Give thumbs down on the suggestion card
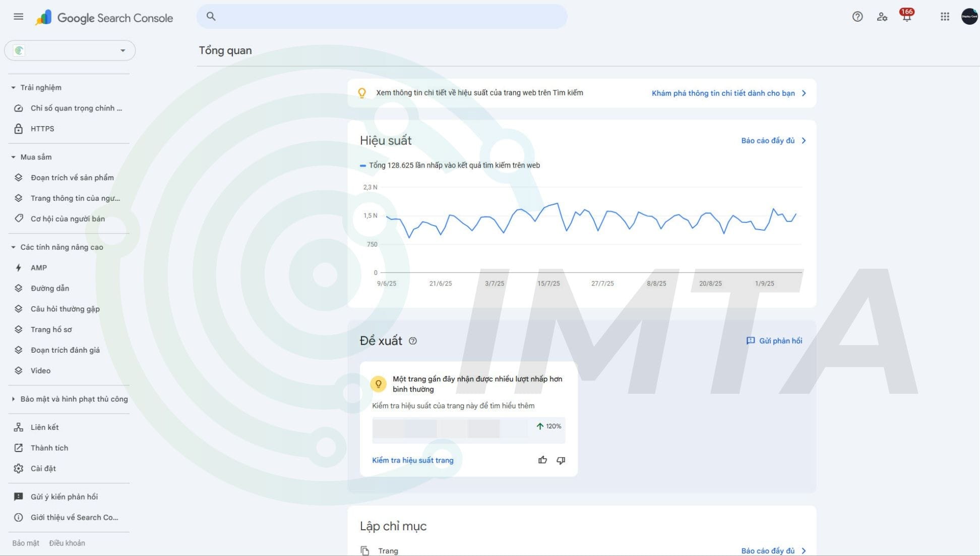 [x=561, y=460]
